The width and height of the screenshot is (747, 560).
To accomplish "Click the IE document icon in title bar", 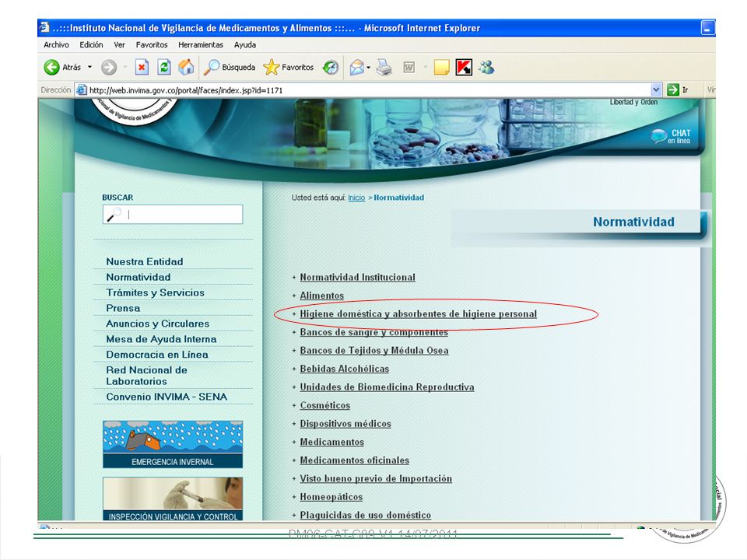I will click(x=44, y=27).
